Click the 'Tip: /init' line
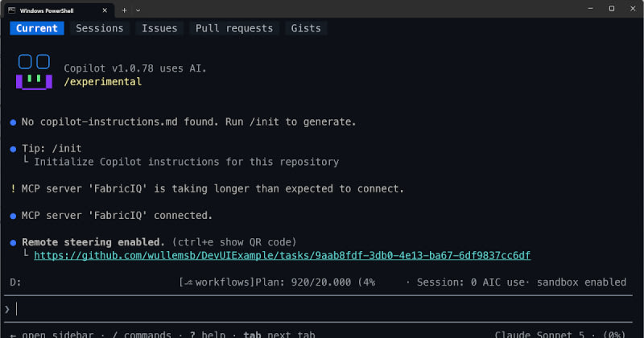Viewport: 644px width, 338px height. [x=52, y=148]
